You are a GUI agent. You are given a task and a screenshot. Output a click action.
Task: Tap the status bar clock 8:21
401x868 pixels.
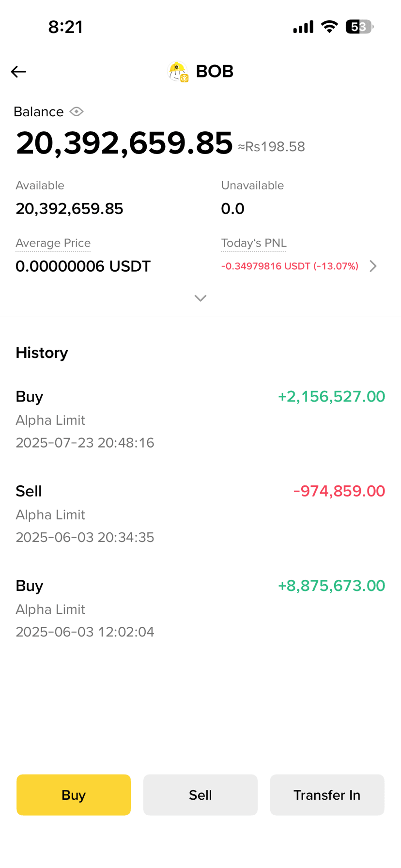(65, 27)
